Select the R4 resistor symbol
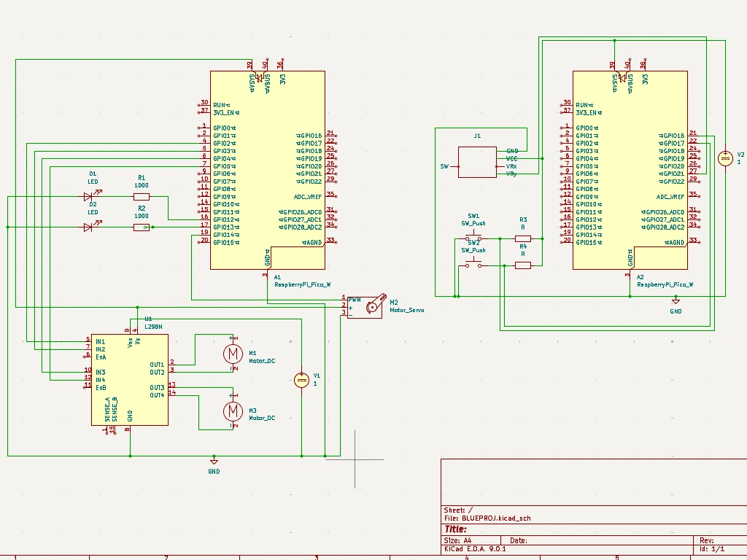This screenshot has width=747, height=560. tap(523, 265)
